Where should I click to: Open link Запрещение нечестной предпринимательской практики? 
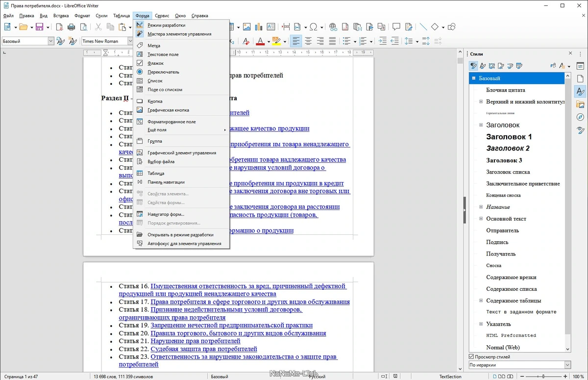coord(231,325)
